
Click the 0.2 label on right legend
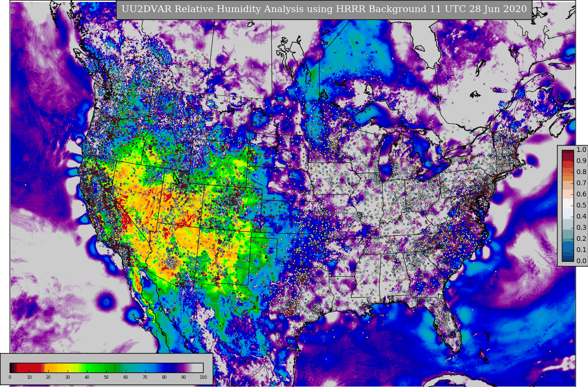(x=581, y=239)
